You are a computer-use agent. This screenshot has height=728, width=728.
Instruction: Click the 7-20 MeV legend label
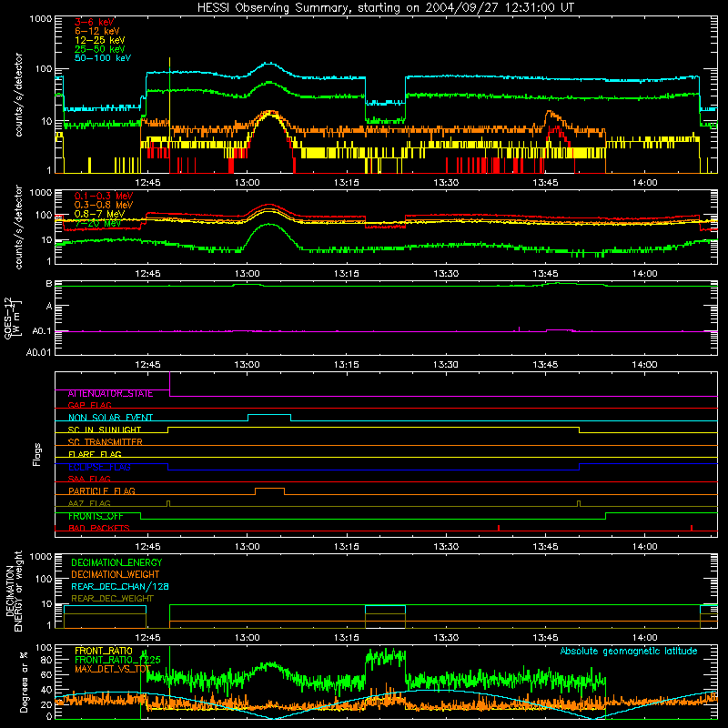[98, 223]
